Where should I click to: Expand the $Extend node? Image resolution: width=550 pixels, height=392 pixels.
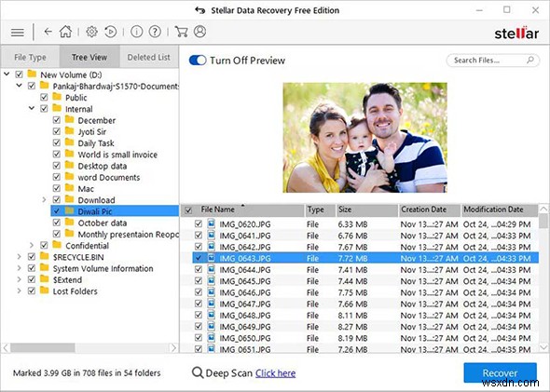tap(20, 279)
